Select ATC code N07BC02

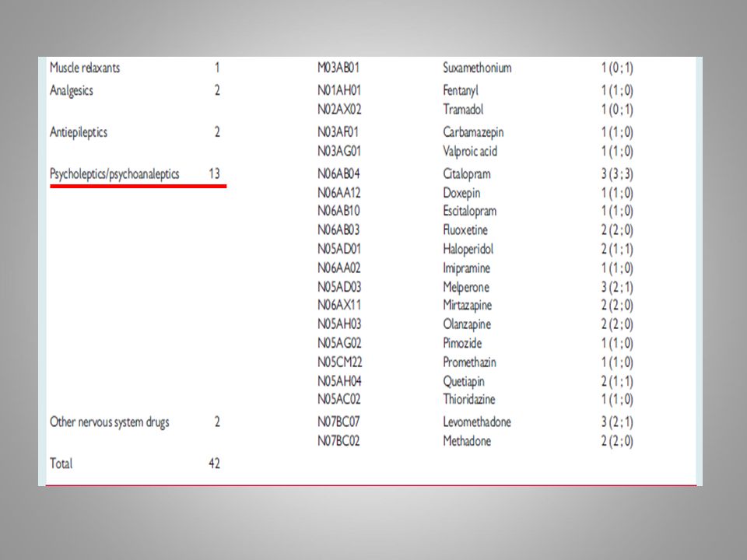(x=338, y=441)
